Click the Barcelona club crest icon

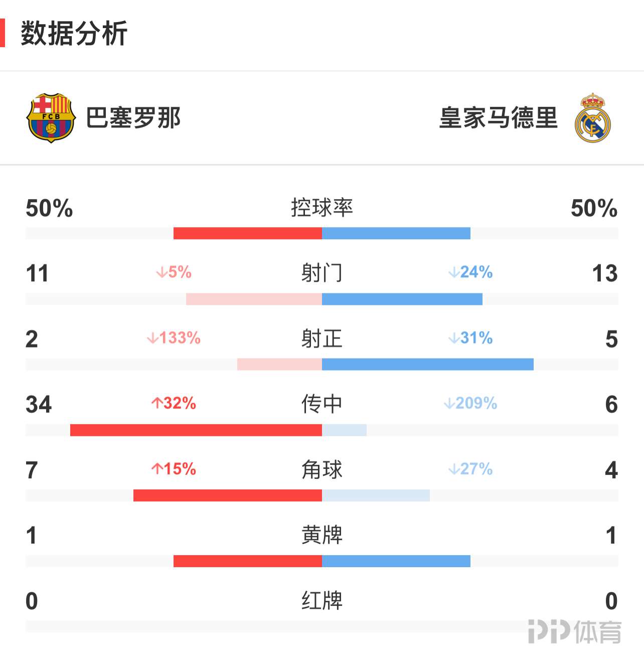[x=51, y=118]
